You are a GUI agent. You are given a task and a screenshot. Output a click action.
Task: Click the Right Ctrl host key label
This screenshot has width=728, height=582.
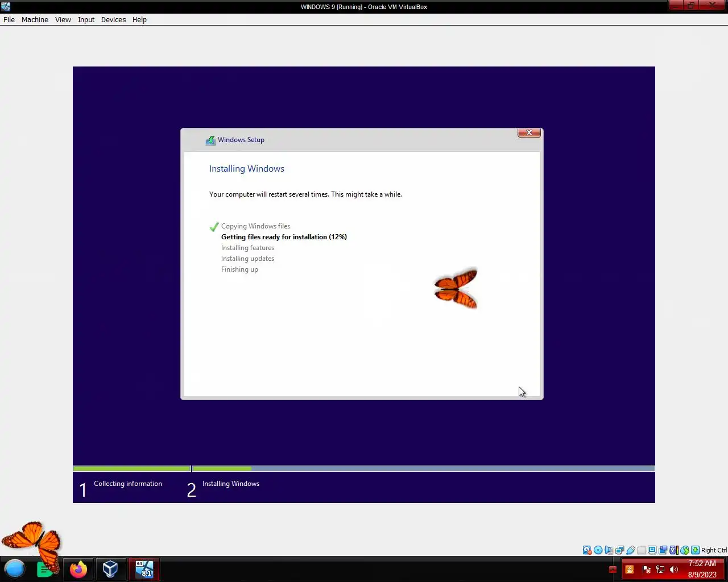pyautogui.click(x=714, y=550)
